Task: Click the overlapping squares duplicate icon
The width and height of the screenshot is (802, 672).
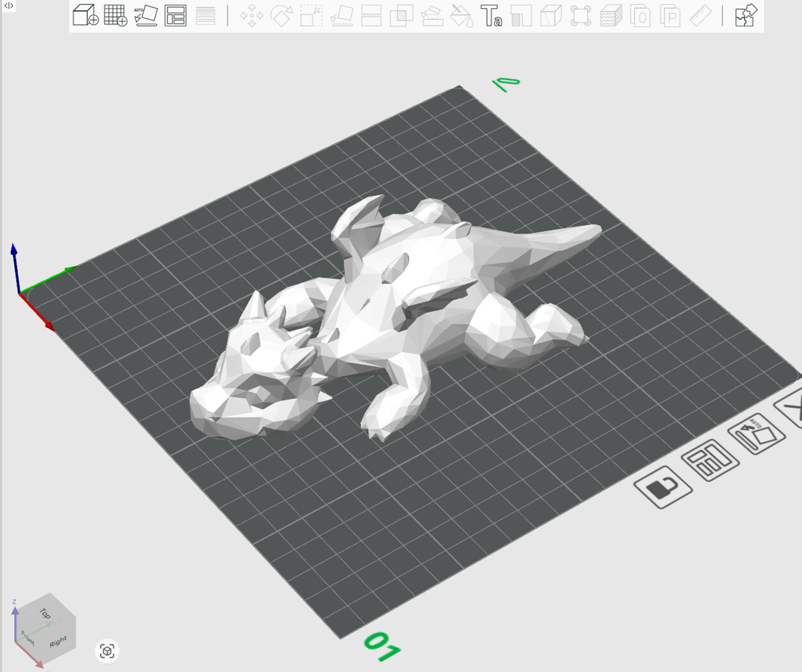Action: (401, 15)
